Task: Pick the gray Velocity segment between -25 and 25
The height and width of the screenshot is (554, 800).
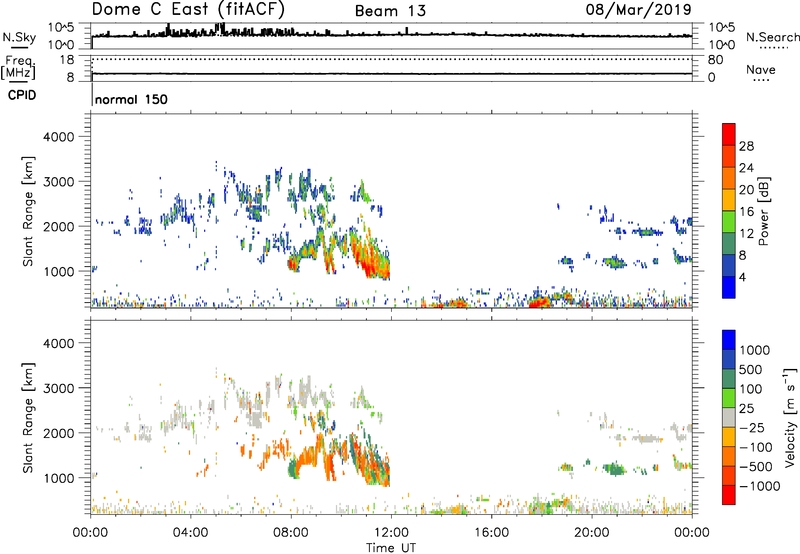Action: pyautogui.click(x=729, y=417)
